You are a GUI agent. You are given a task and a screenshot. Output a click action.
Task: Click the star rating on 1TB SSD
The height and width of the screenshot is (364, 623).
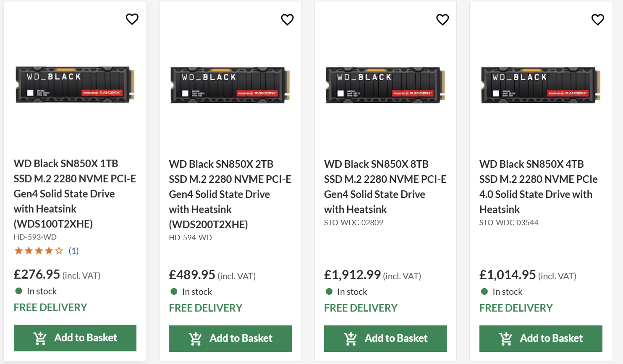[39, 251]
